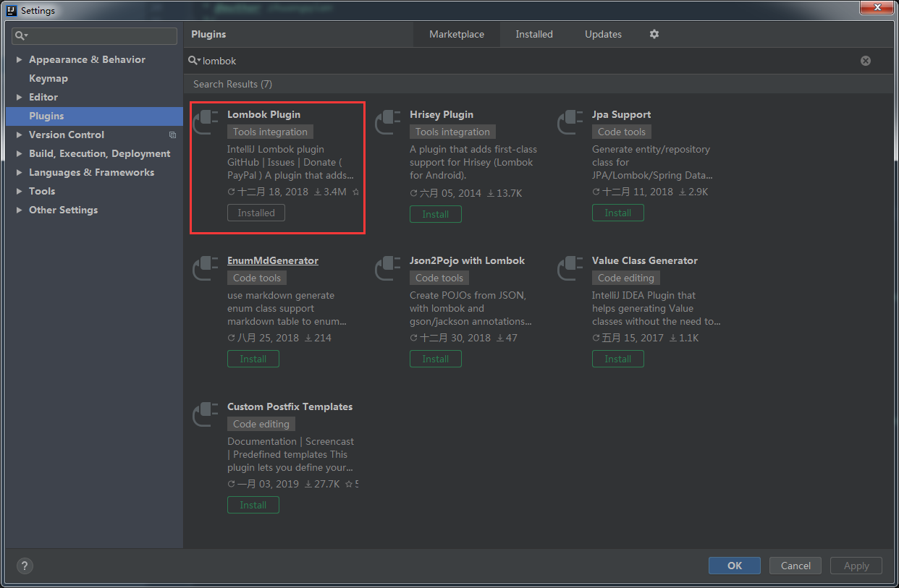Expand the Languages & Frameworks node

click(19, 172)
